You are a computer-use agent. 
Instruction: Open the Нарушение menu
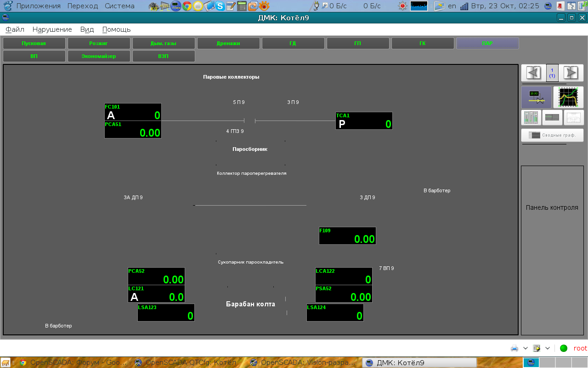click(x=52, y=29)
